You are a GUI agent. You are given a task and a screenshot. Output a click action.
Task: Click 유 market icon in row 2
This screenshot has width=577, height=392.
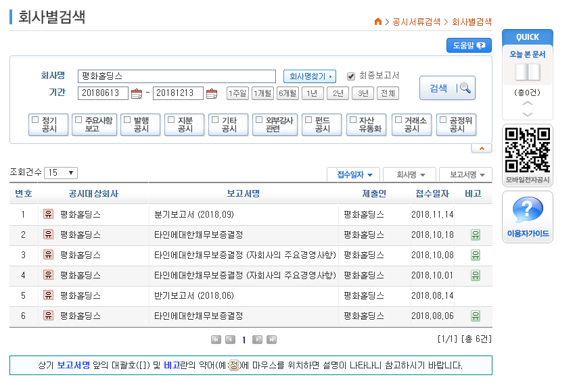point(48,235)
